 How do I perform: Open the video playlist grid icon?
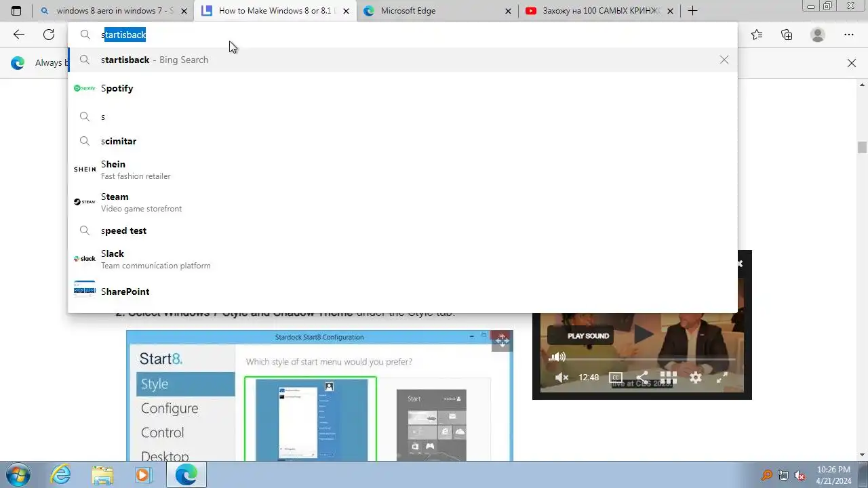[x=669, y=378]
